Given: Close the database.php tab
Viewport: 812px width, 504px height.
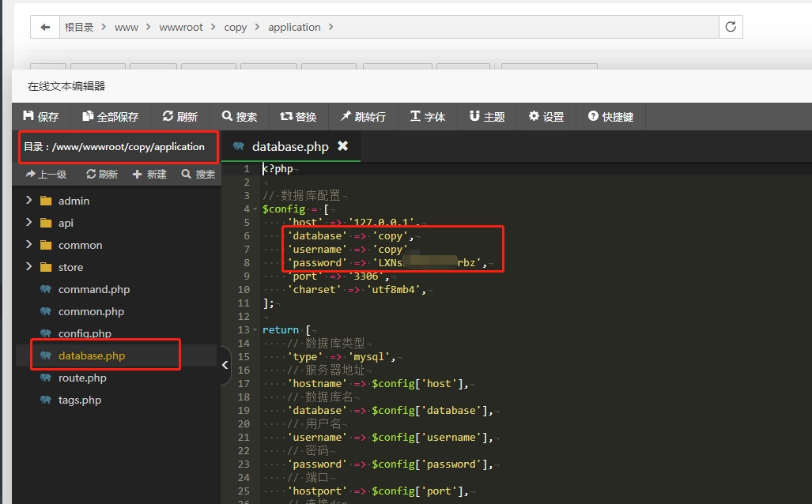Looking at the screenshot, I should (x=342, y=146).
